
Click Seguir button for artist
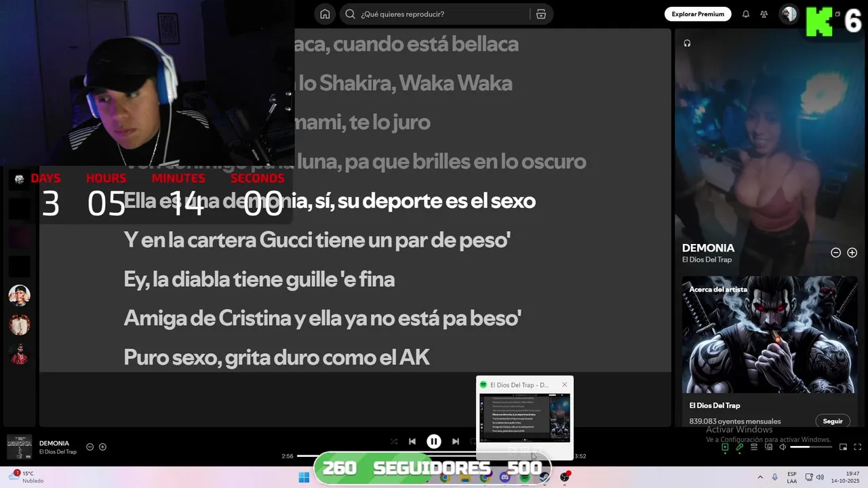coord(832,421)
